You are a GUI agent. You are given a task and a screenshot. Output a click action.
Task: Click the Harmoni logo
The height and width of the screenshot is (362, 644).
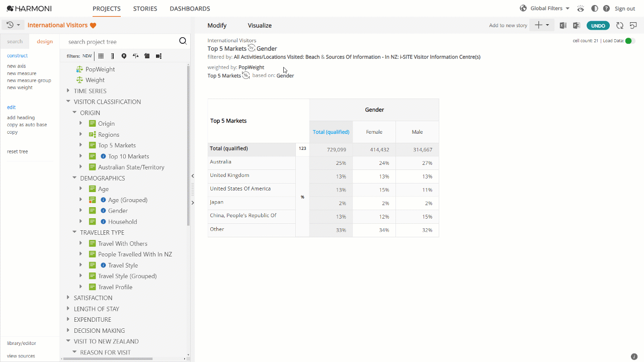29,9
